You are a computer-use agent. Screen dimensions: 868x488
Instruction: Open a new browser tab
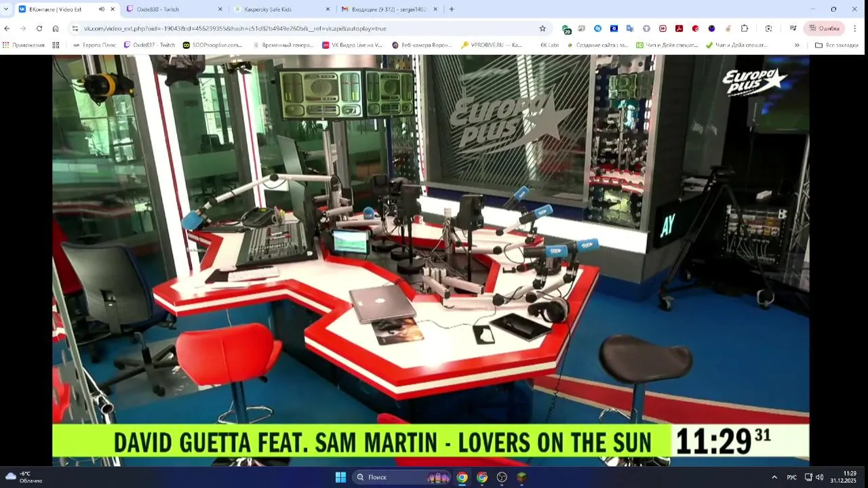pyautogui.click(x=452, y=9)
